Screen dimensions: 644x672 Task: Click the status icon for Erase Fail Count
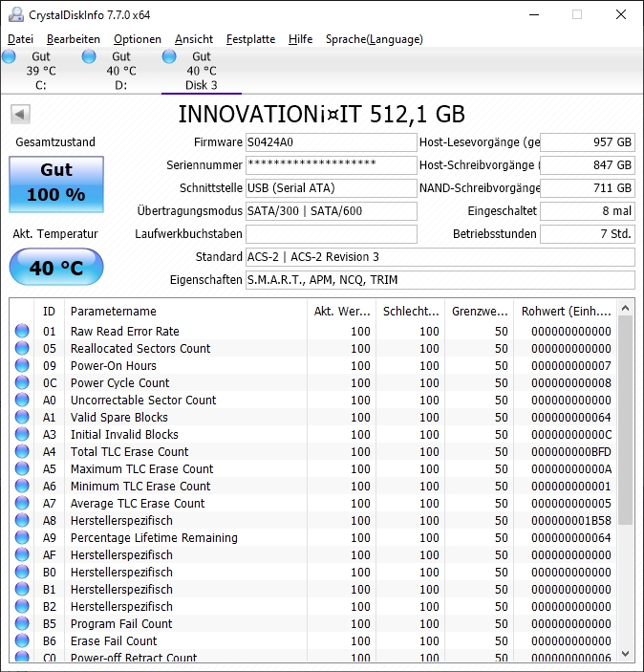(22, 640)
